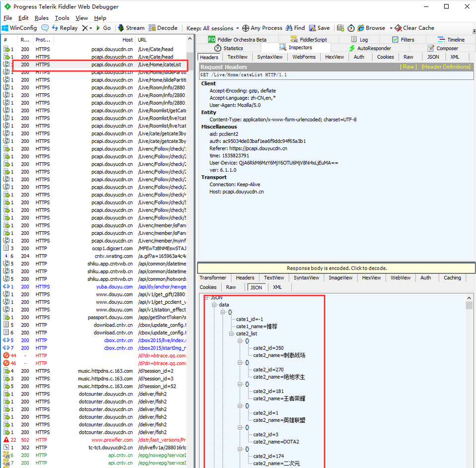The image size is (476, 468).
Task: Open request WebForms tab
Action: tap(304, 57)
